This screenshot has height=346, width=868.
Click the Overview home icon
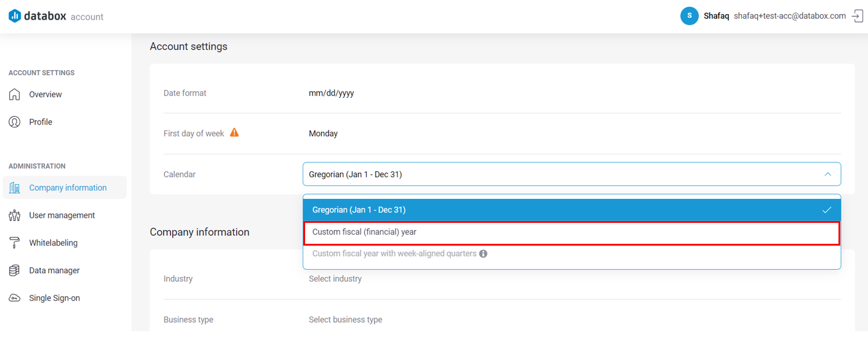pos(15,94)
